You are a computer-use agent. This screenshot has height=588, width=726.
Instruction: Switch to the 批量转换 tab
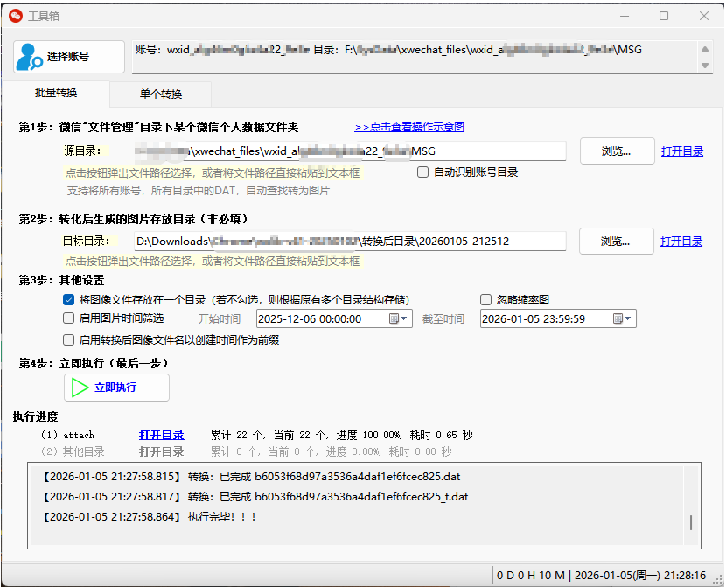[x=56, y=93]
